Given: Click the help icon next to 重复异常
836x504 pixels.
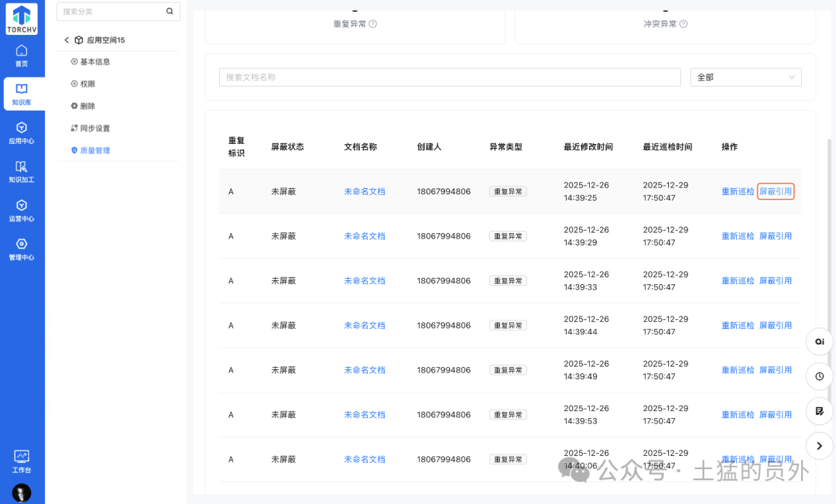Looking at the screenshot, I should (x=373, y=24).
